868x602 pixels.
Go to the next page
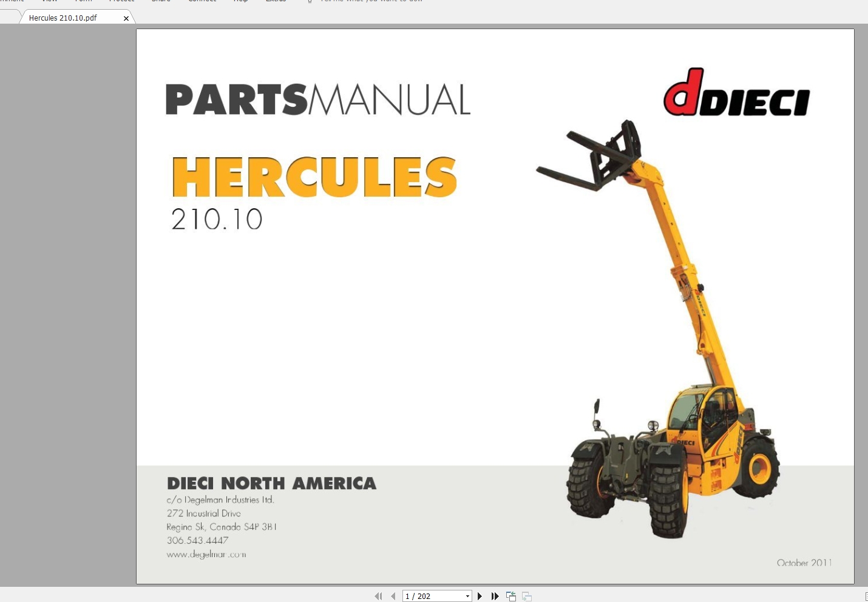click(x=480, y=596)
